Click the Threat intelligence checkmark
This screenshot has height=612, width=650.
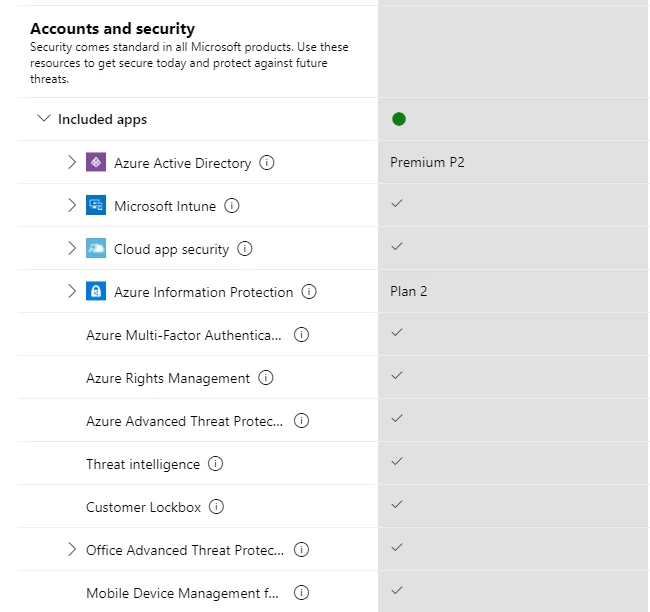(397, 461)
